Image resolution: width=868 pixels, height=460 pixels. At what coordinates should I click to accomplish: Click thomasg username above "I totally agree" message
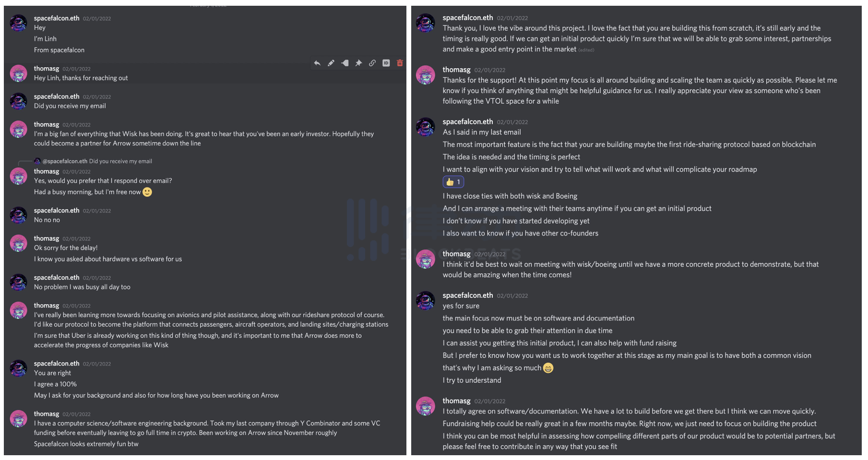tap(456, 401)
